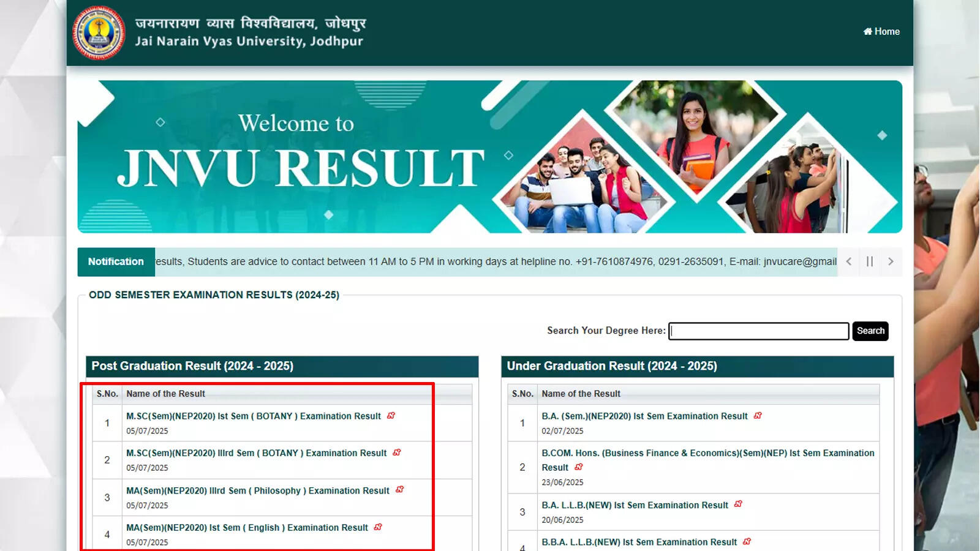Click new icon beside B.A. (Sem.) result
This screenshot has width=980, height=551.
pos(758,416)
